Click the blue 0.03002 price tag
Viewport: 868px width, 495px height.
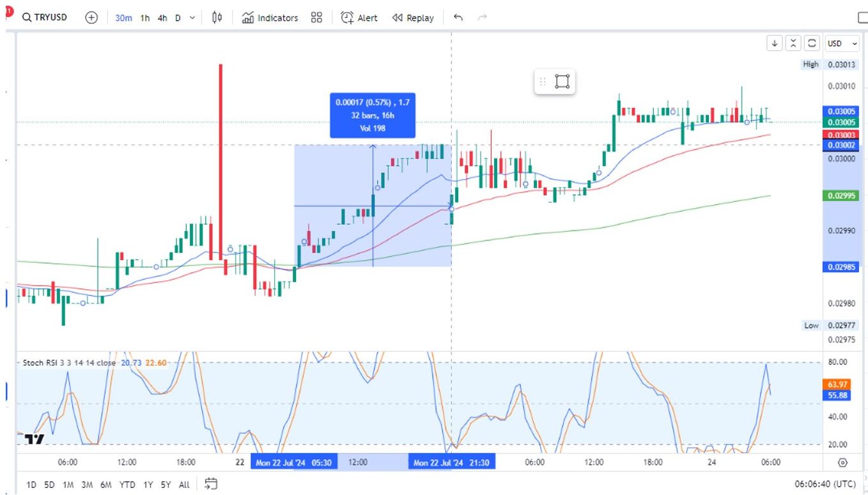point(841,145)
